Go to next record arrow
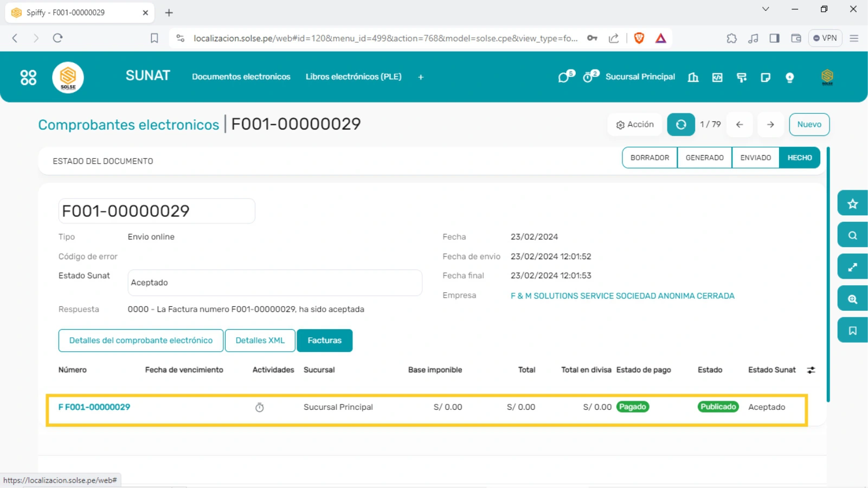The height and width of the screenshot is (488, 868). coord(770,125)
